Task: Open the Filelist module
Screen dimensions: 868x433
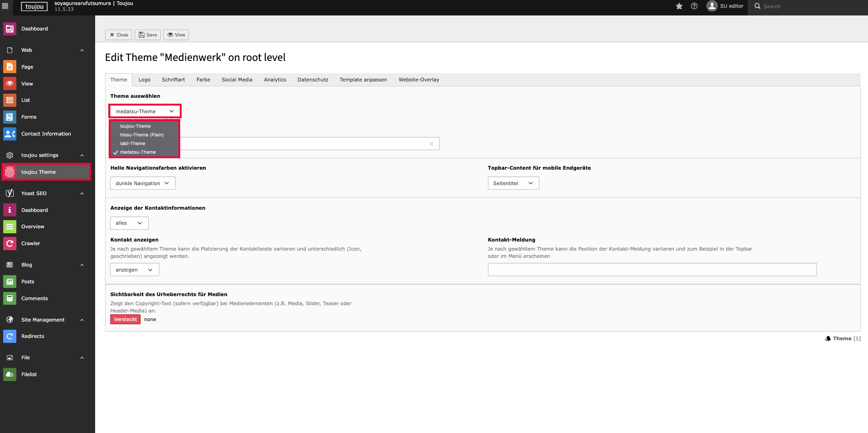Action: 29,374
